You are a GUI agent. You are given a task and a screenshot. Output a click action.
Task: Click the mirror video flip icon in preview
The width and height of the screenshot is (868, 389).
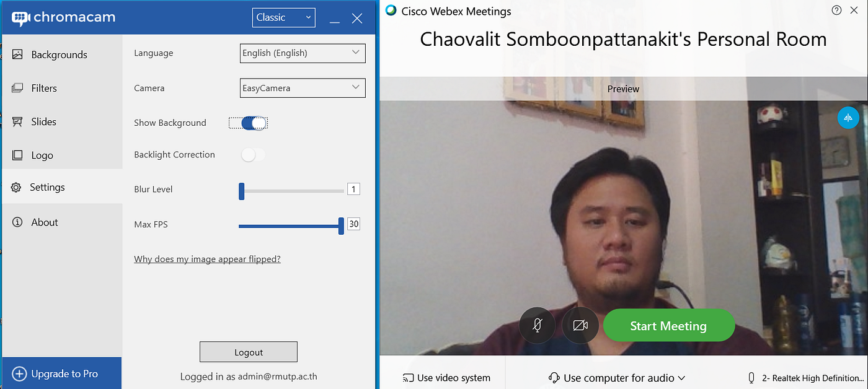click(x=848, y=117)
